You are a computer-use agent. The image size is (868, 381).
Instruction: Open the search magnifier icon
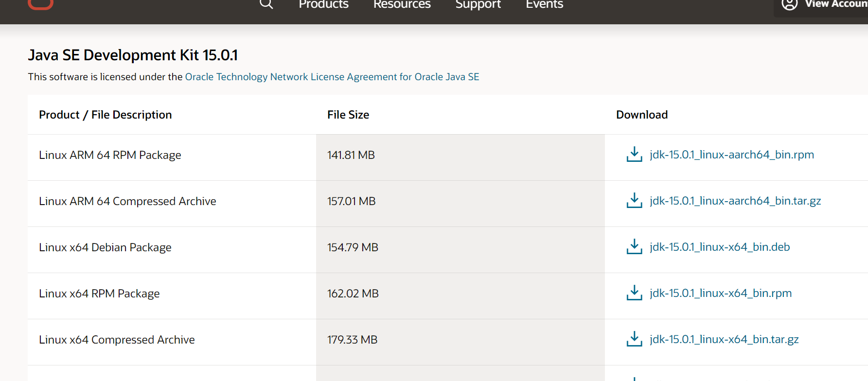pyautogui.click(x=266, y=4)
